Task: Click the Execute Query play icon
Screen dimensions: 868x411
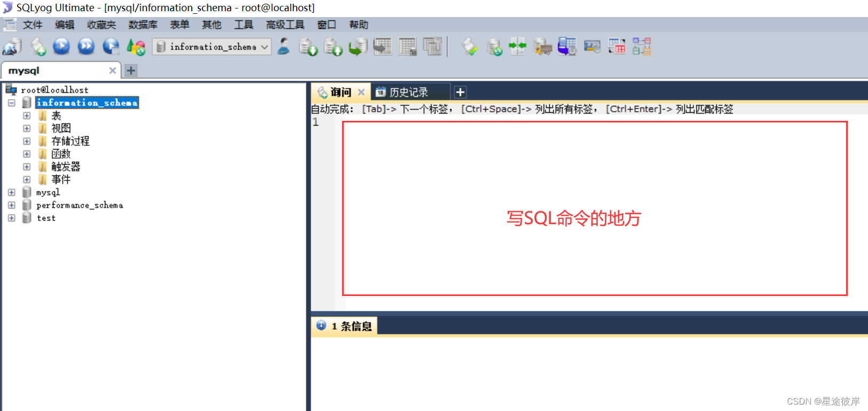Action: point(62,46)
